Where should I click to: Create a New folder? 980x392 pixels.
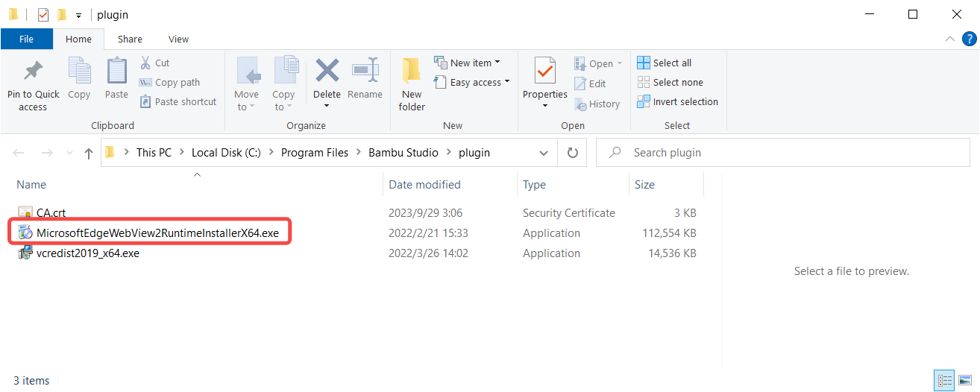[x=412, y=84]
